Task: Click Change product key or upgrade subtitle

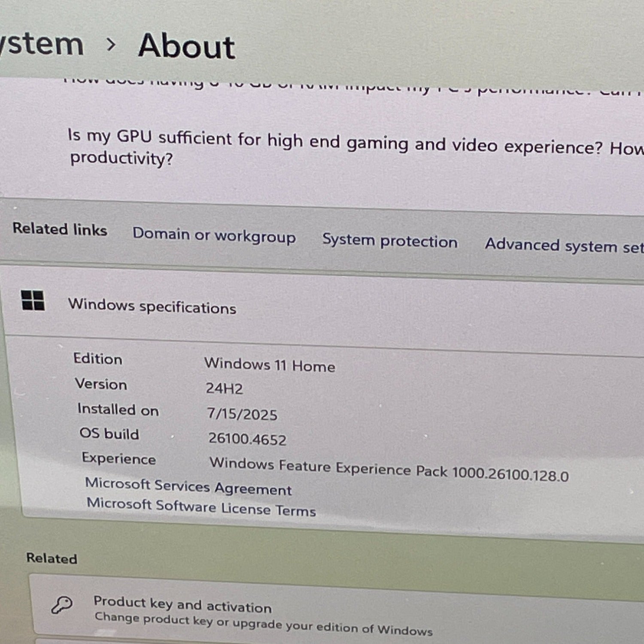Action: [264, 623]
